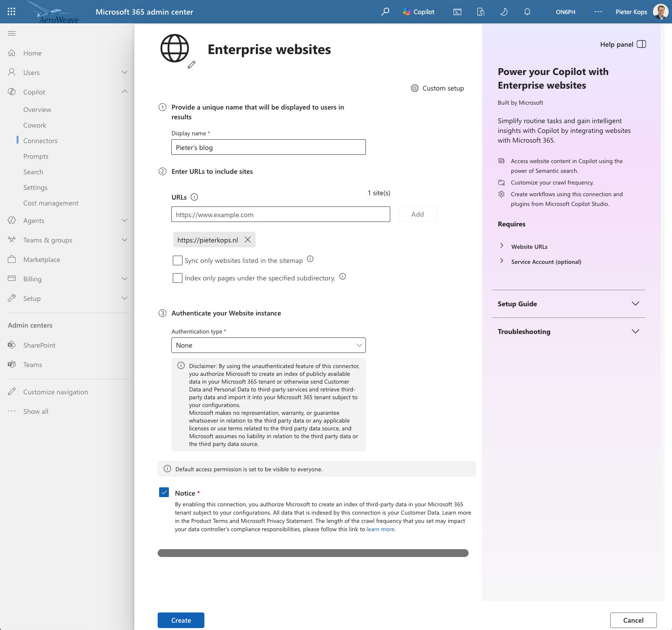
Task: Expand the Setup Guide section
Action: coord(568,304)
